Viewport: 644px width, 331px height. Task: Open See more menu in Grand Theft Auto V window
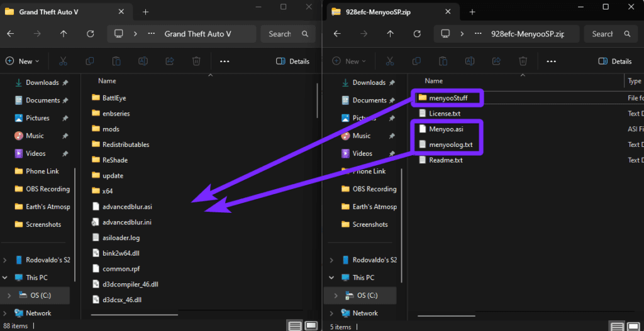pyautogui.click(x=225, y=61)
